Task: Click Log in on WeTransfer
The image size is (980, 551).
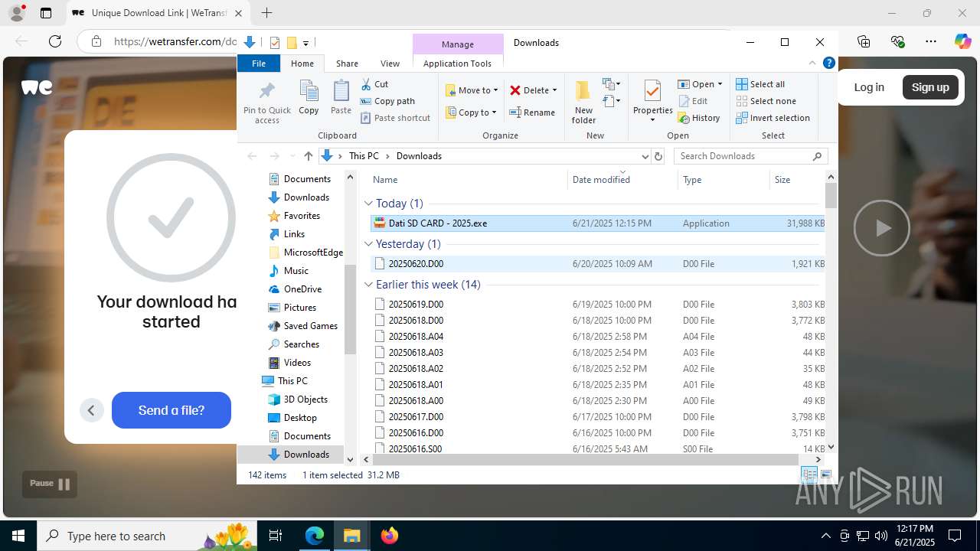Action: 869,87
